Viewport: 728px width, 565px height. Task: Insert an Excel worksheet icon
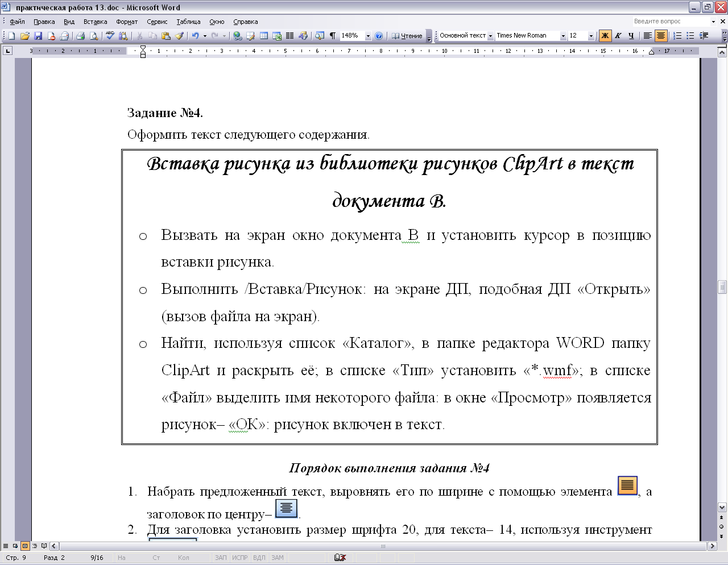(x=277, y=36)
